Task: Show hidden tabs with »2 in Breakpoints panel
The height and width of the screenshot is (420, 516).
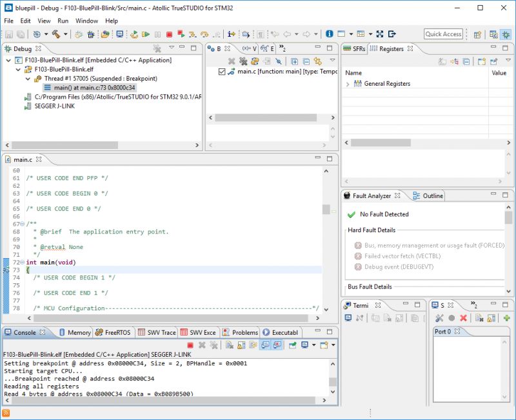Action: coord(283,48)
